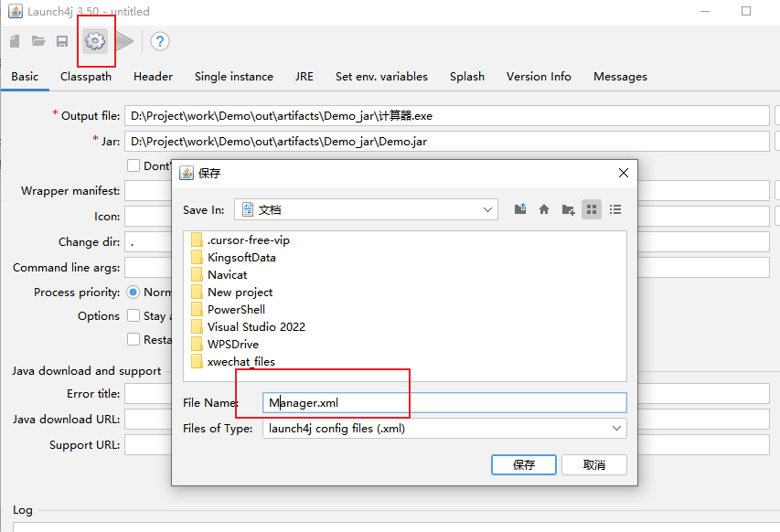Switch to the Messages tab

point(620,77)
